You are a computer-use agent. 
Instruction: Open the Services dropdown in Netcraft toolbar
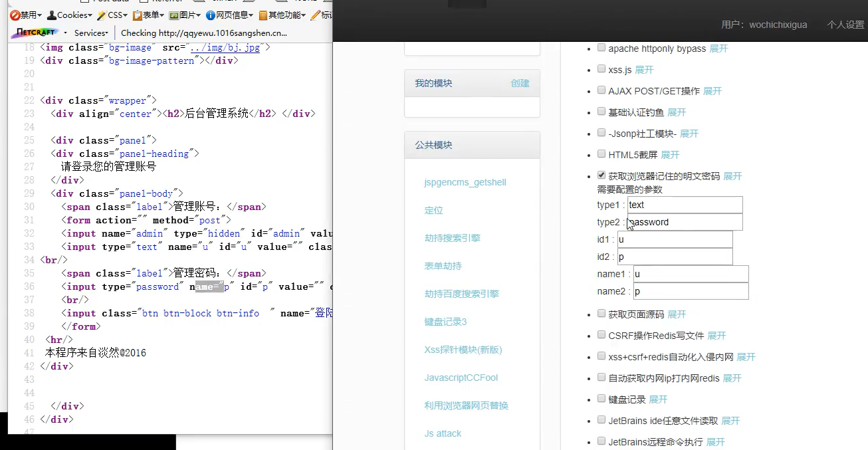pyautogui.click(x=91, y=32)
